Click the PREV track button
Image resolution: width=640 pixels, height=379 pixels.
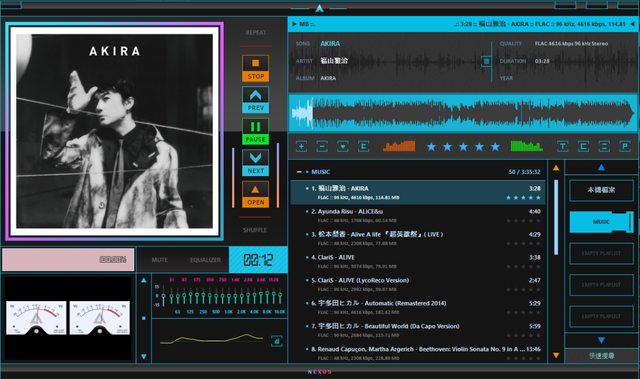256,100
